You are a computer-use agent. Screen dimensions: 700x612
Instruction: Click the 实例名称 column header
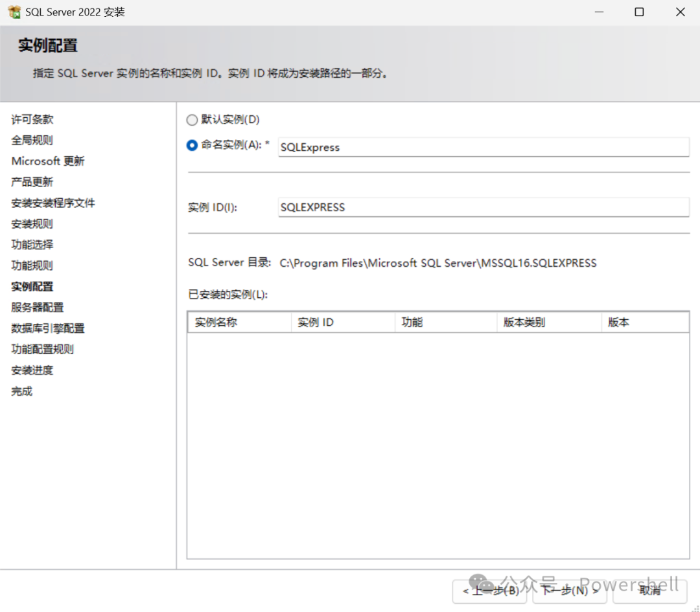click(x=240, y=322)
